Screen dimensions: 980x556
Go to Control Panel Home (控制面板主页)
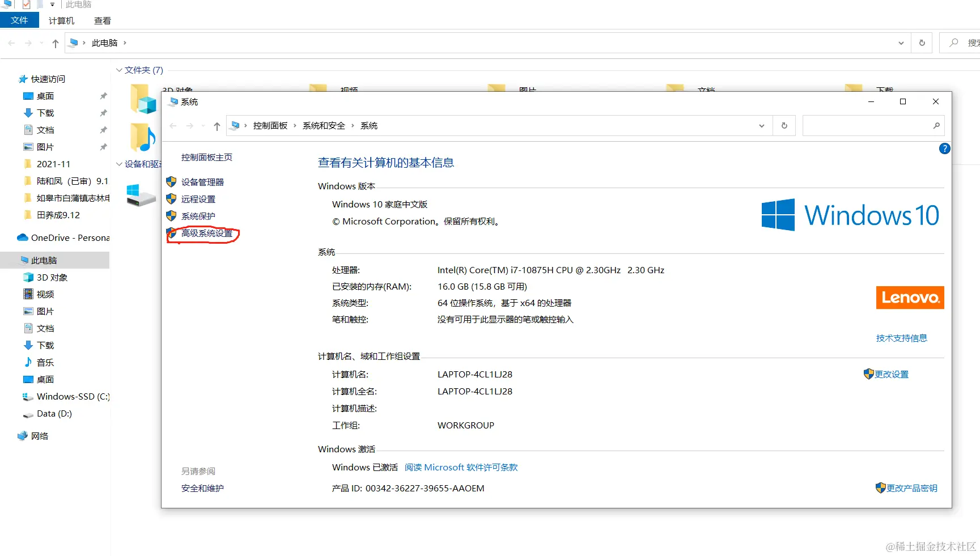tap(207, 157)
